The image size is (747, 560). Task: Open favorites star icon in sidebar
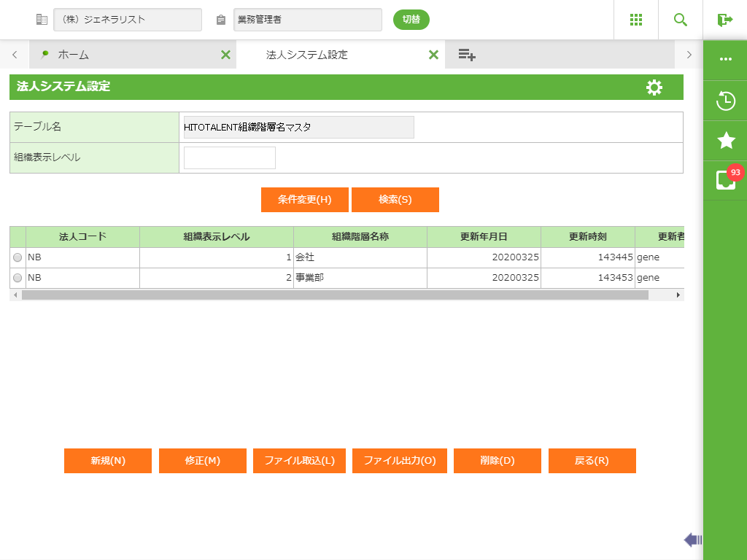pos(726,141)
